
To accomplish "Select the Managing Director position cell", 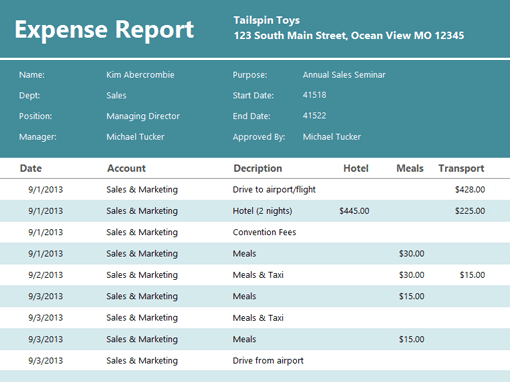I will 143,116.
